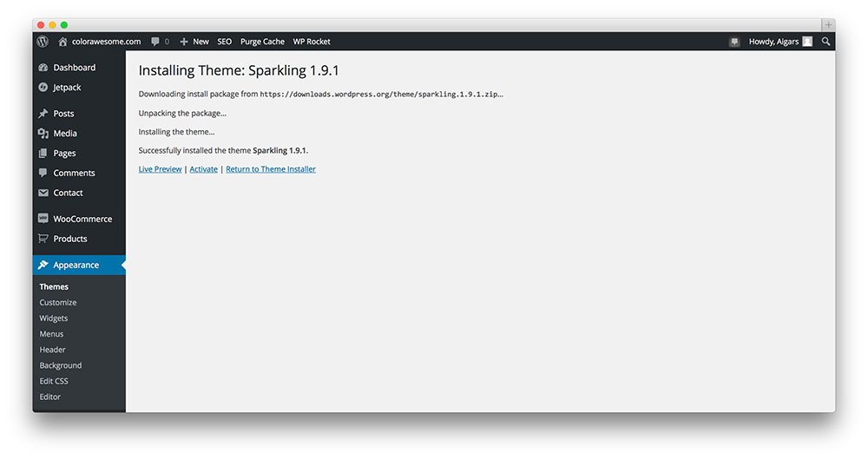Image resolution: width=868 pixels, height=459 pixels.
Task: Open the Products menu
Action: [x=70, y=239]
